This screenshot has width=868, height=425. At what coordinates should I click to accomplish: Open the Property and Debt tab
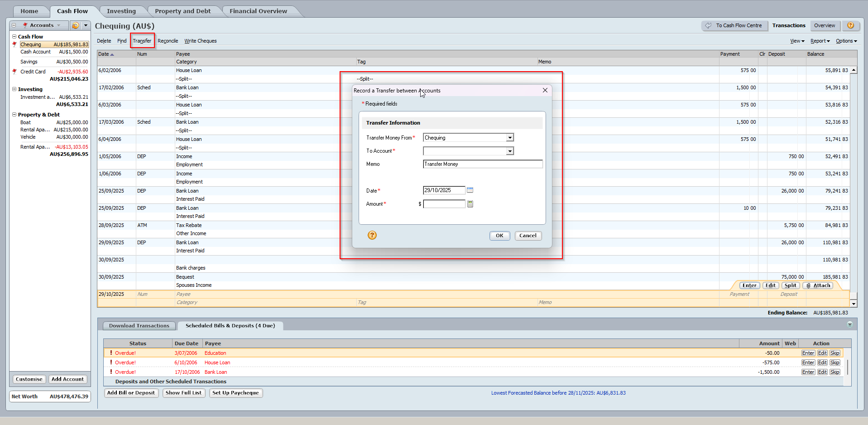pyautogui.click(x=182, y=11)
